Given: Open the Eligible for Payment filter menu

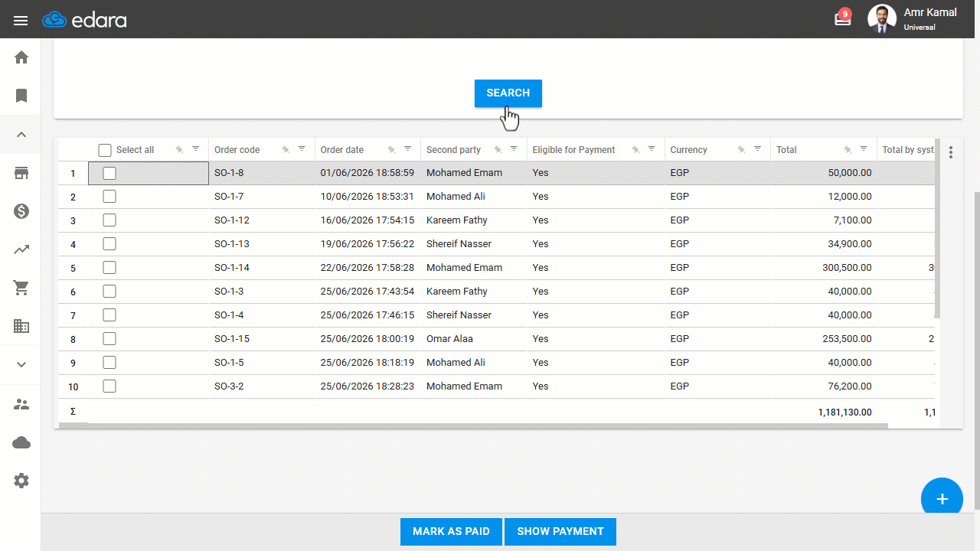Looking at the screenshot, I should click(652, 149).
